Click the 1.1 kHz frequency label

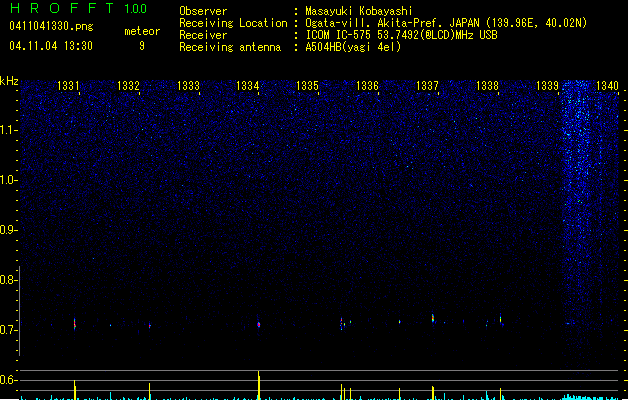(9, 130)
